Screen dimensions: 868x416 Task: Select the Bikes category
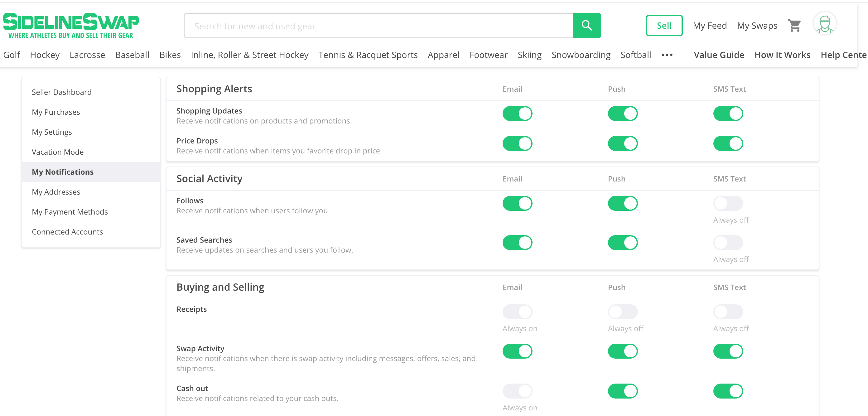[170, 55]
